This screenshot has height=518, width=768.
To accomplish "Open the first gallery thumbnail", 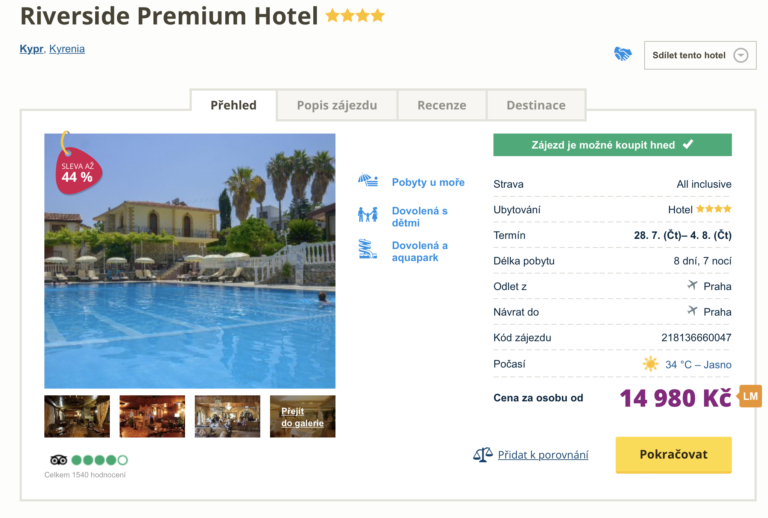I will pyautogui.click(x=77, y=416).
